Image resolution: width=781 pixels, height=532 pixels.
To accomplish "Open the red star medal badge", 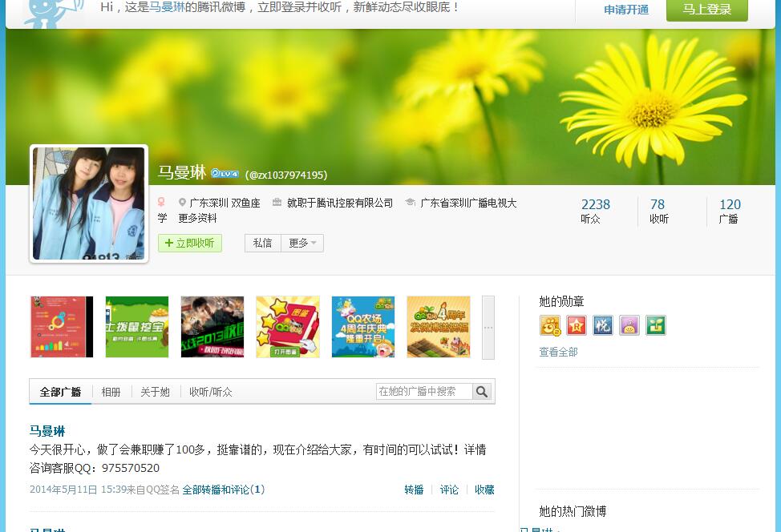I will coord(577,325).
